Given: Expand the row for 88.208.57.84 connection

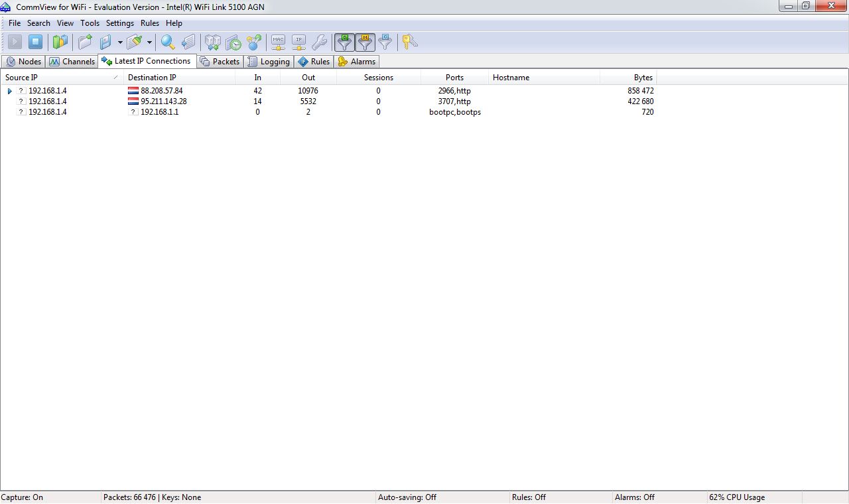Looking at the screenshot, I should pyautogui.click(x=9, y=91).
